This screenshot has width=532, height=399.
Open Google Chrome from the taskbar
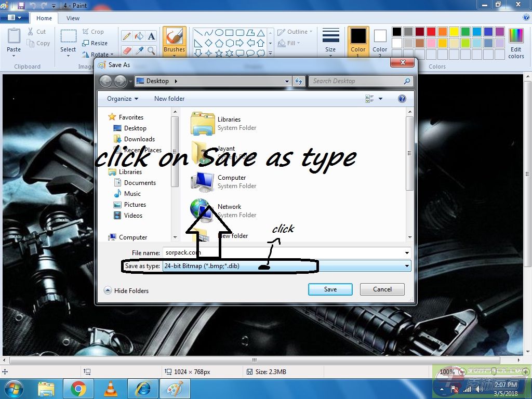[78, 388]
